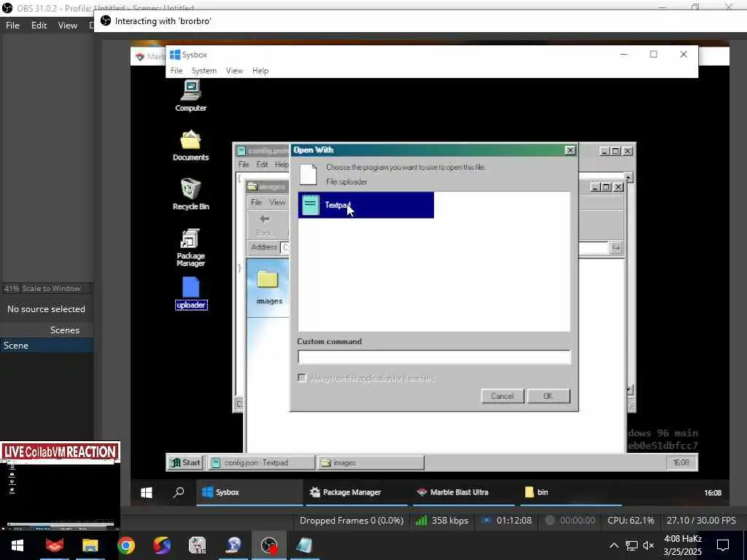Viewport: 747px width, 560px height.
Task: Open OBS File menu
Action: [x=12, y=26]
